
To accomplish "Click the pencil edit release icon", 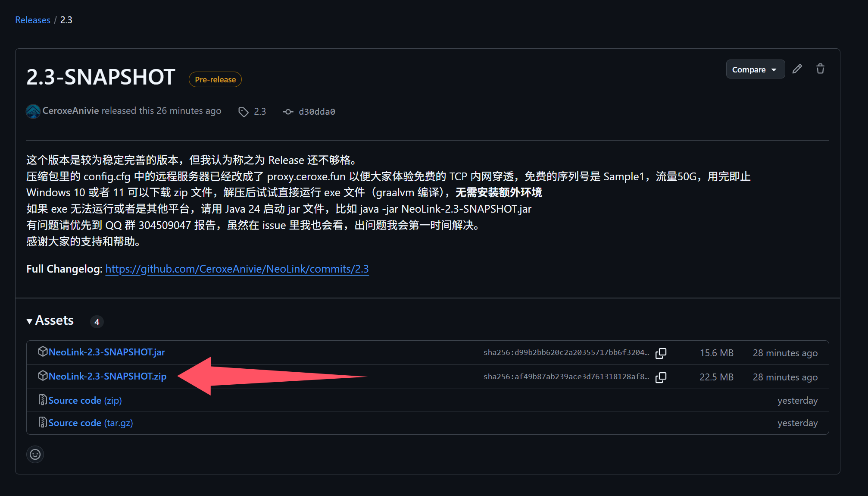I will 797,69.
